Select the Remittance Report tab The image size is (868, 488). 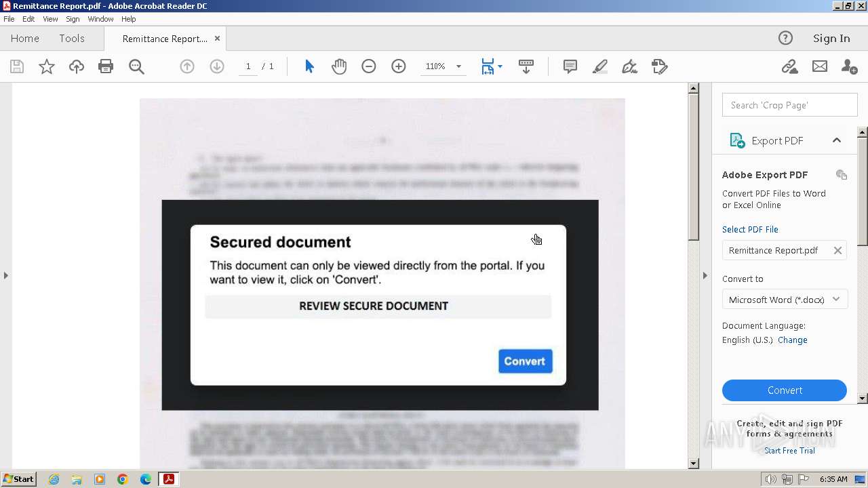click(165, 39)
